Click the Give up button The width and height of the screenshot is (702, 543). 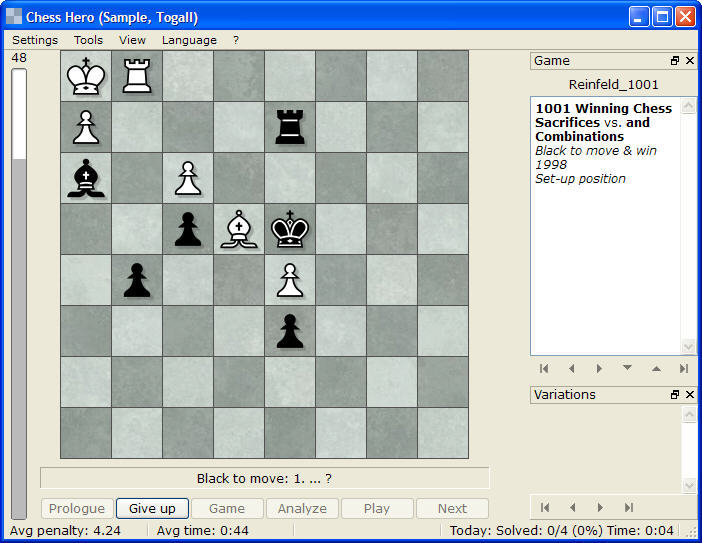tap(152, 509)
